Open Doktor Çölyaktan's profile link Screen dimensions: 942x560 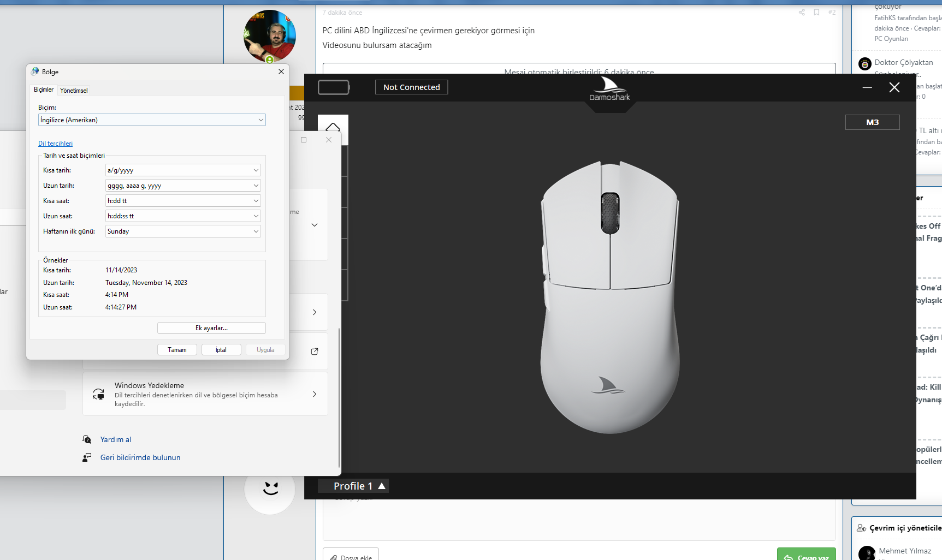[x=904, y=62]
